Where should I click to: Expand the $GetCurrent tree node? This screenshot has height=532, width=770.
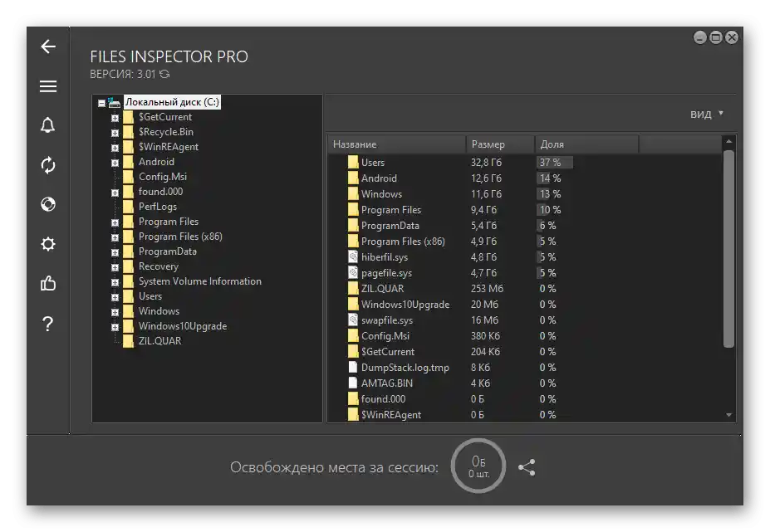click(115, 118)
